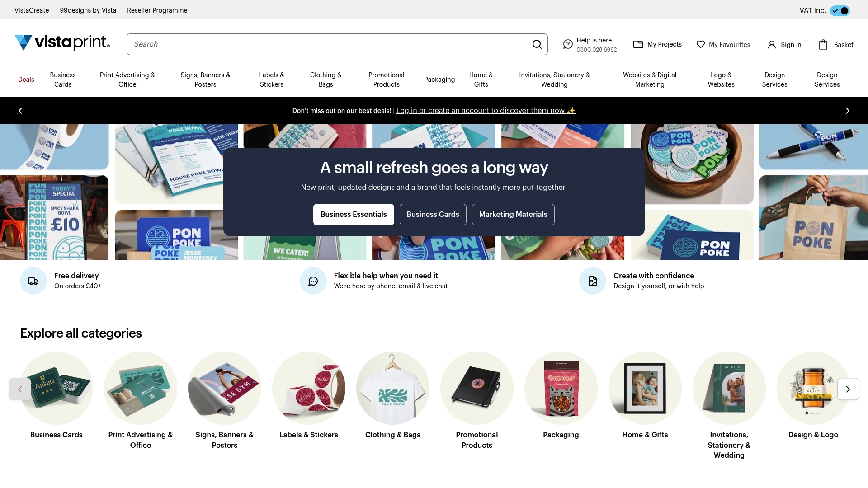The height and width of the screenshot is (488, 868).
Task: Click the My Projects link text
Action: coord(665,44)
